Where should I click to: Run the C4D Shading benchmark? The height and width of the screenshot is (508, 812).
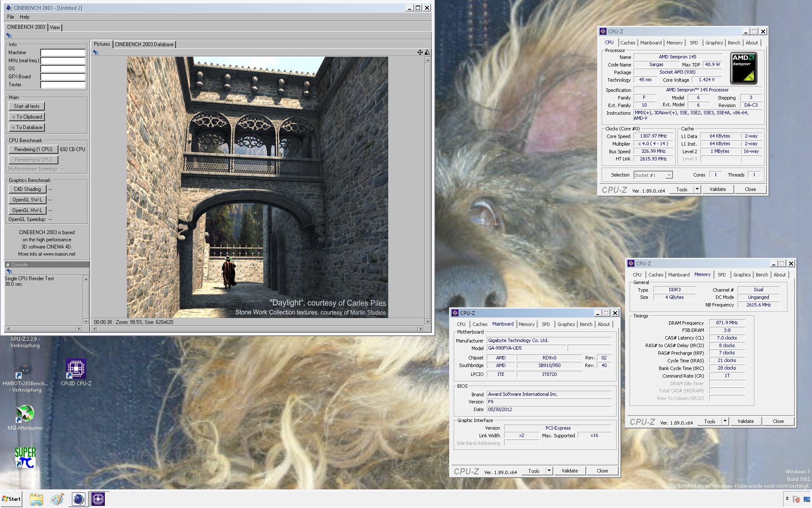27,189
